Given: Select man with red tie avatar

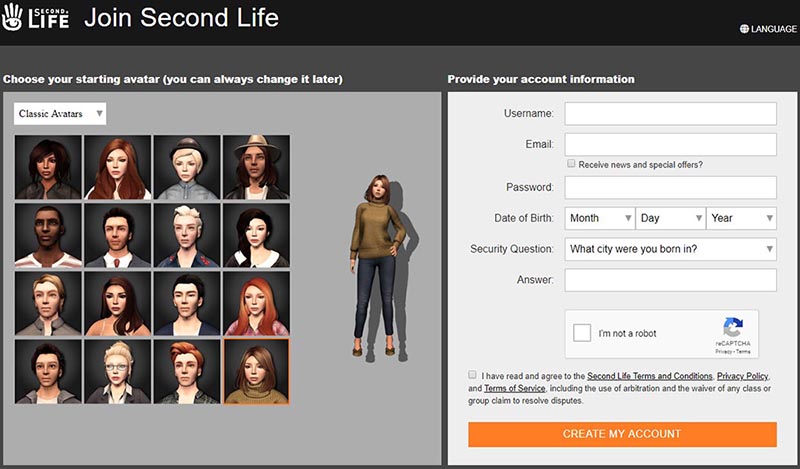Looking at the screenshot, I should point(117,235).
